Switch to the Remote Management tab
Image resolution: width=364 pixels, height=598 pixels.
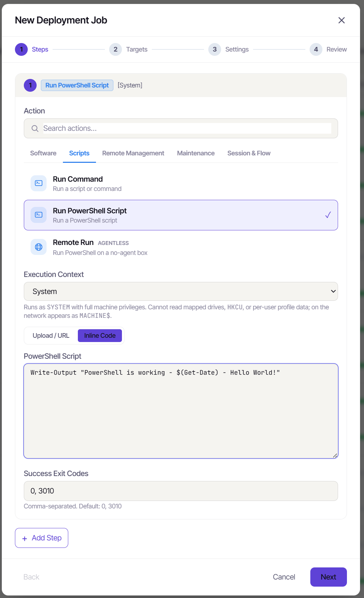coord(133,153)
